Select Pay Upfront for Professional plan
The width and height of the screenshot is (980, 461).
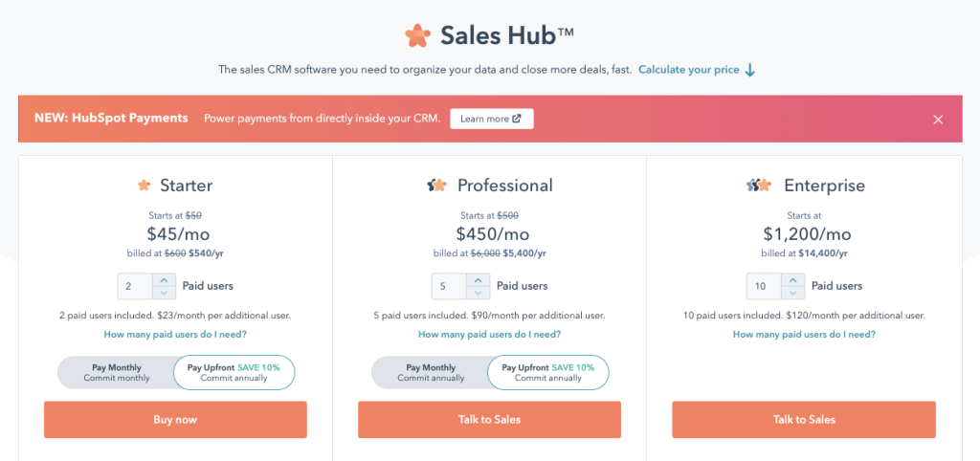click(548, 373)
